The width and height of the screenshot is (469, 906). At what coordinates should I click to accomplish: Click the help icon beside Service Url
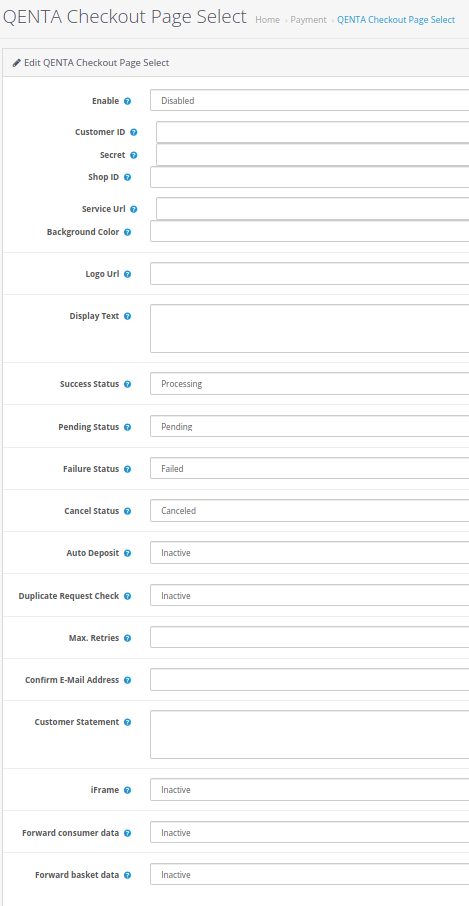pyautogui.click(x=133, y=209)
